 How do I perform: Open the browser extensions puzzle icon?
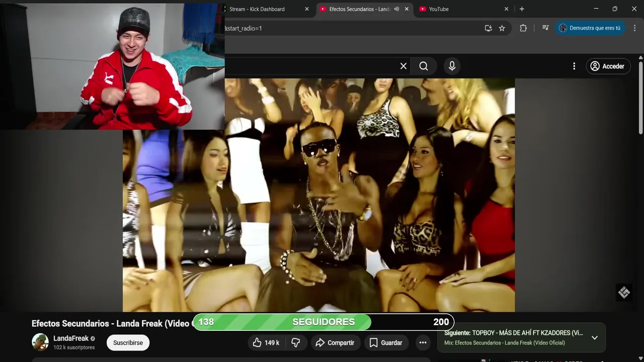[x=523, y=28]
